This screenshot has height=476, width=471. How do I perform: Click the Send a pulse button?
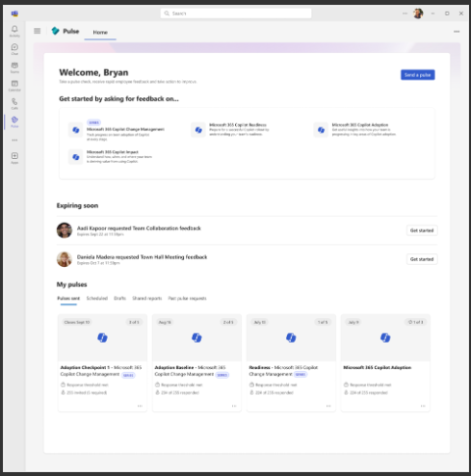(x=418, y=75)
